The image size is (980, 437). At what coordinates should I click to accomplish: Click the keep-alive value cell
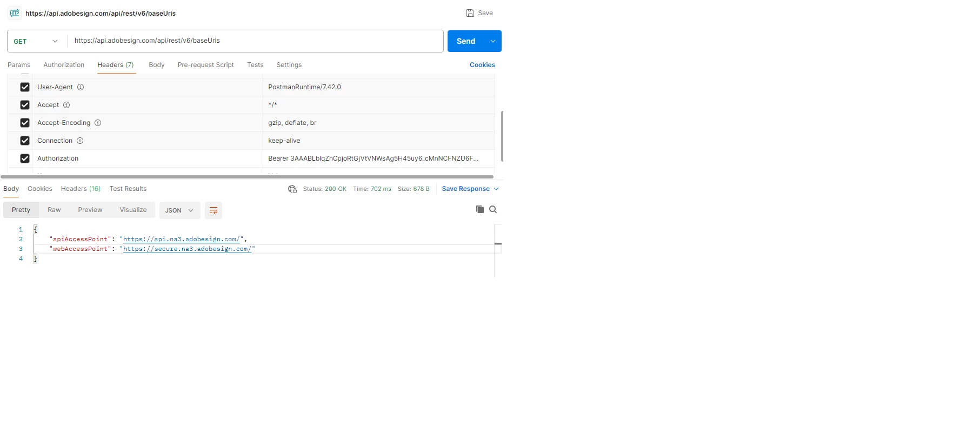[x=378, y=141]
